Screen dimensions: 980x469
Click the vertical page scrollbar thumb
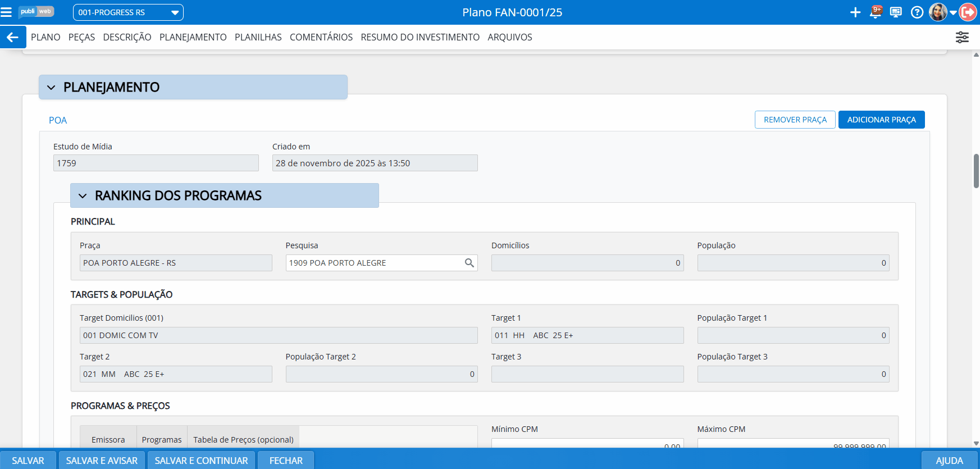[x=976, y=171]
